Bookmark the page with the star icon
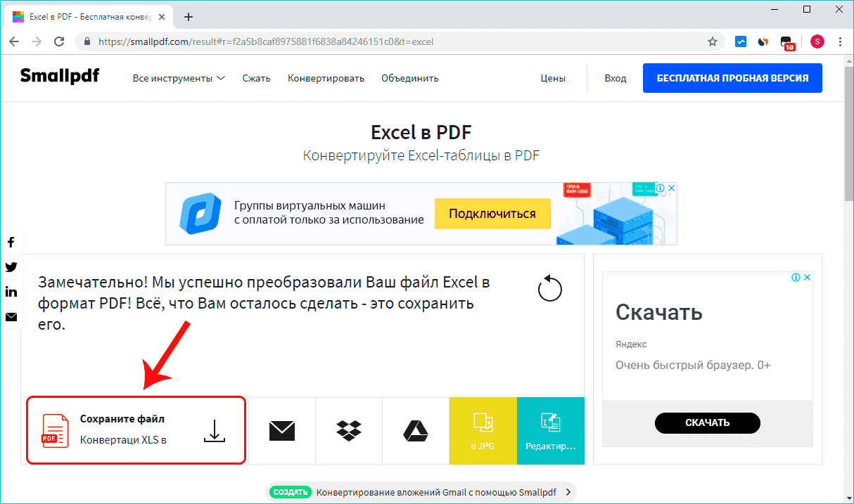The width and height of the screenshot is (854, 504). coord(713,41)
